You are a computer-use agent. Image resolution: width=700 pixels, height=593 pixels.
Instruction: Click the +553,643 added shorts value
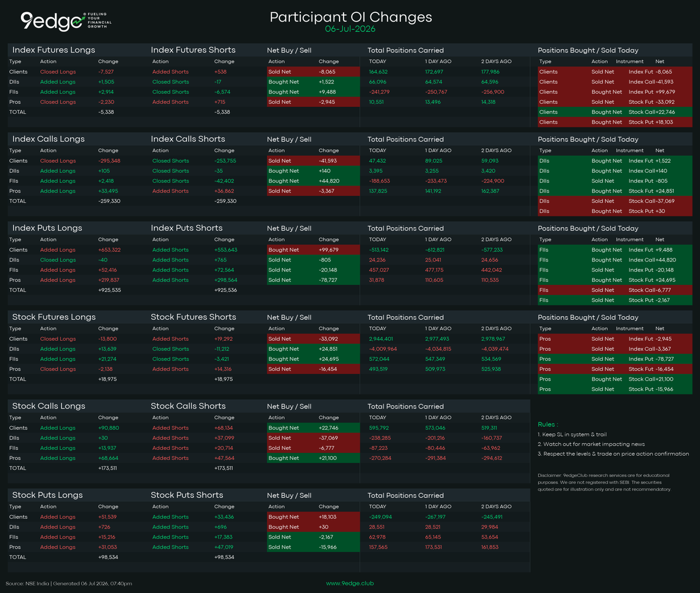click(x=226, y=250)
